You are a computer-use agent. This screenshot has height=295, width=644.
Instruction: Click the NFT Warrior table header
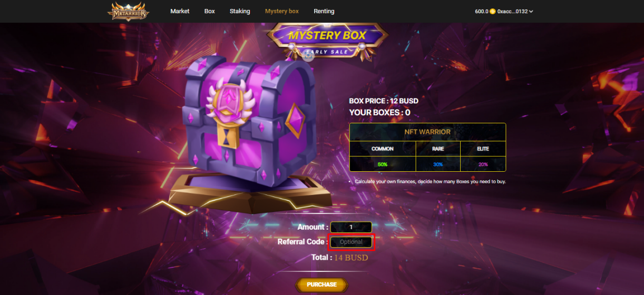click(427, 132)
